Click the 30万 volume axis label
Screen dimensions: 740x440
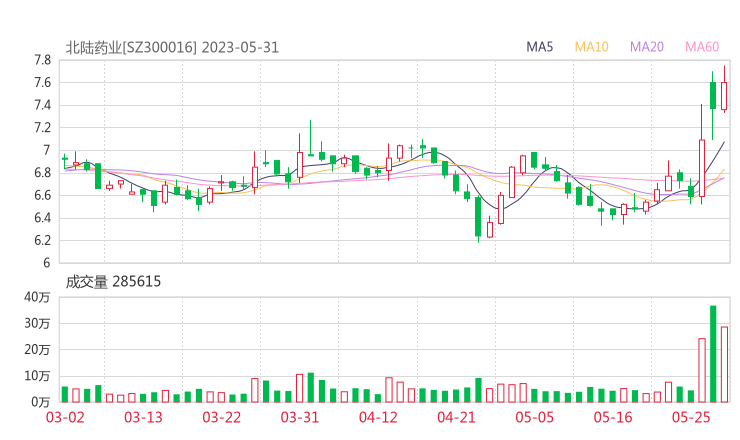click(x=37, y=323)
